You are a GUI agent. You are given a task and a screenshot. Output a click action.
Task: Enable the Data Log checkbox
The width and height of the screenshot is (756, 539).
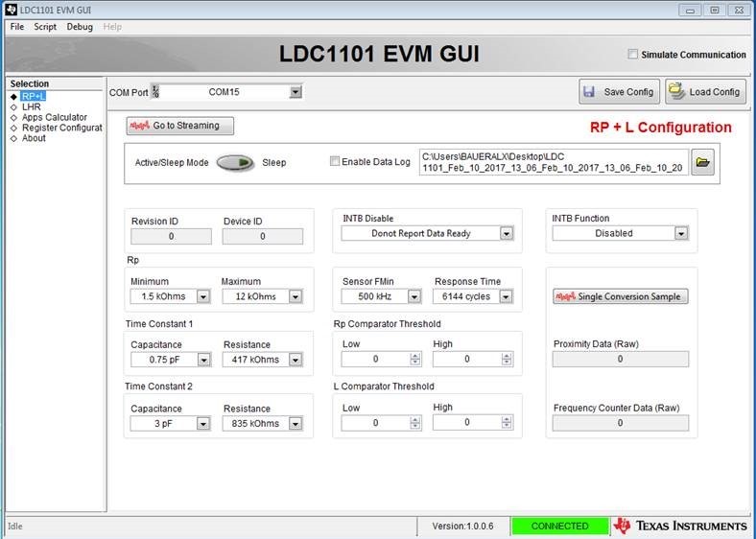335,161
